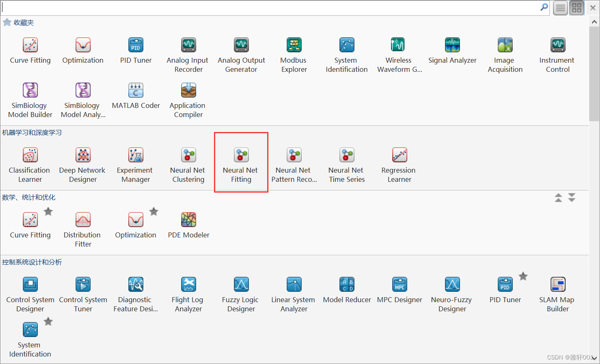Open PID Tuner in favorites section
The width and height of the screenshot is (600, 364).
(136, 51)
